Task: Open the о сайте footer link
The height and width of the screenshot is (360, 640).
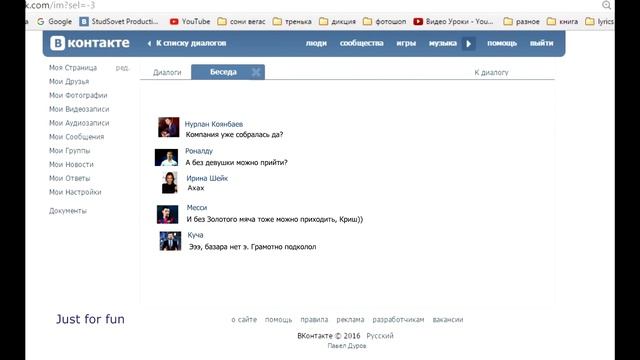Action: (x=244, y=320)
